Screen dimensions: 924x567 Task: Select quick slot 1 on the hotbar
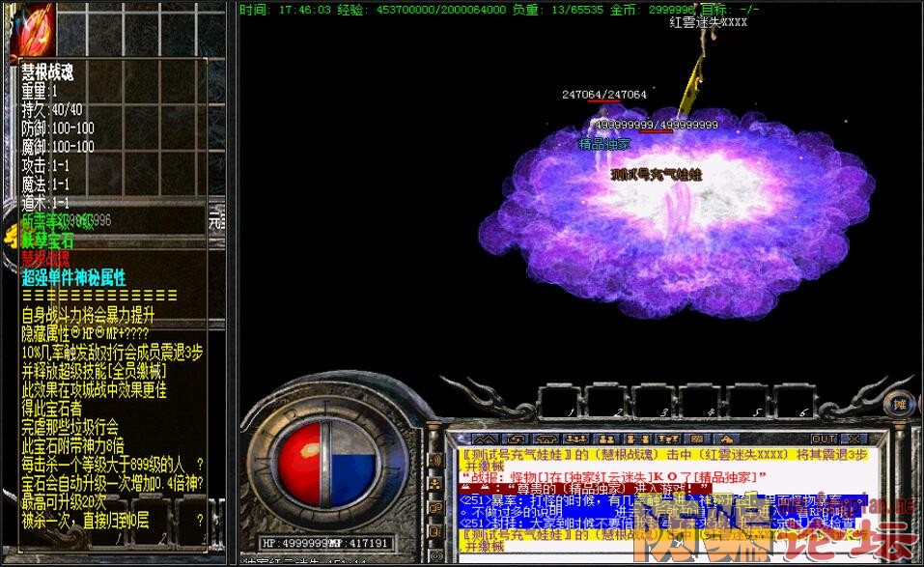click(559, 402)
